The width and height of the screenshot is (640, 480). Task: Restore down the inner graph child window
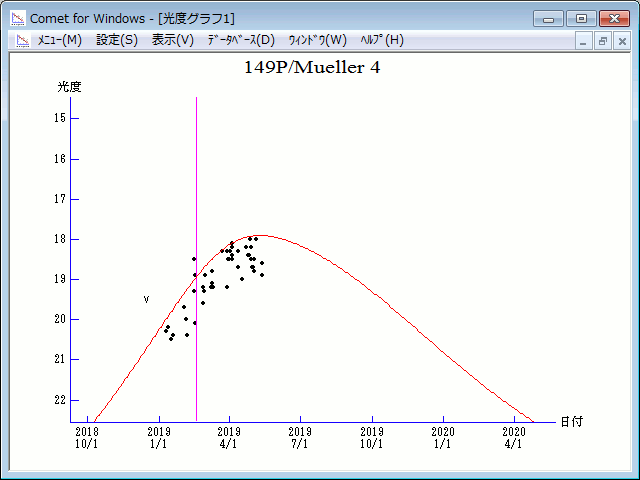[x=603, y=41]
